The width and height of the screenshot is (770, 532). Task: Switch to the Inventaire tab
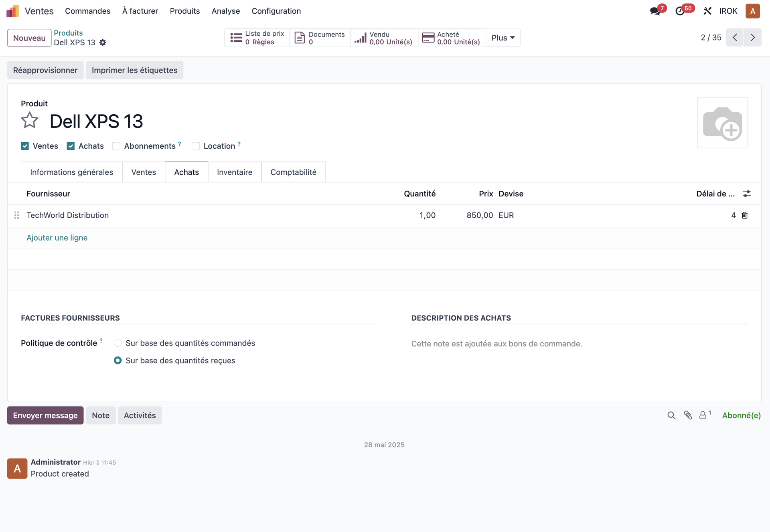click(235, 172)
